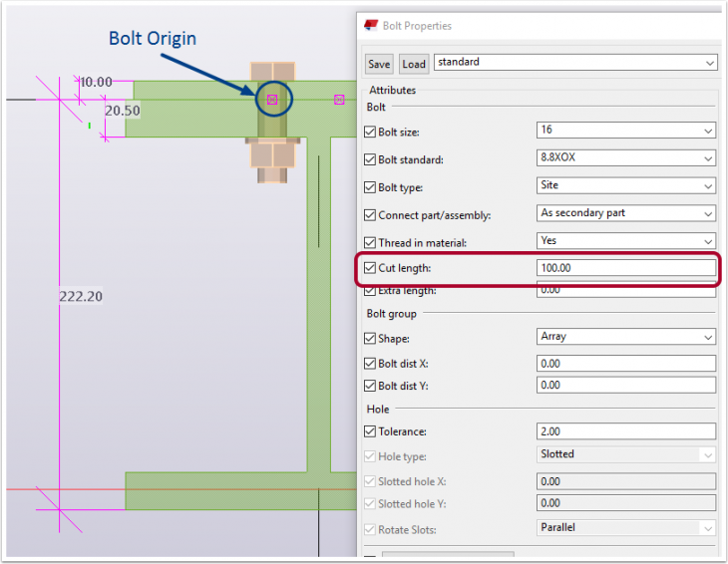Toggle the Slotted hole X checkbox
The image size is (728, 564).
370,481
